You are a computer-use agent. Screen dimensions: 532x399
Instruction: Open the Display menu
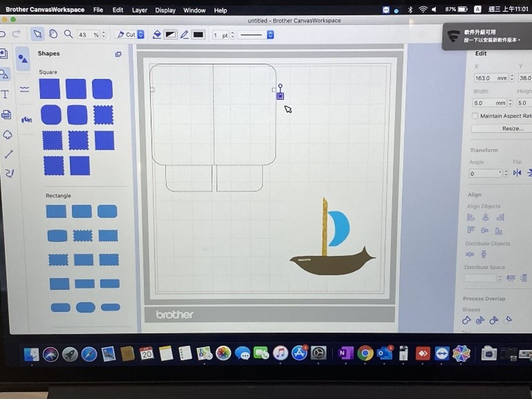[x=165, y=10]
